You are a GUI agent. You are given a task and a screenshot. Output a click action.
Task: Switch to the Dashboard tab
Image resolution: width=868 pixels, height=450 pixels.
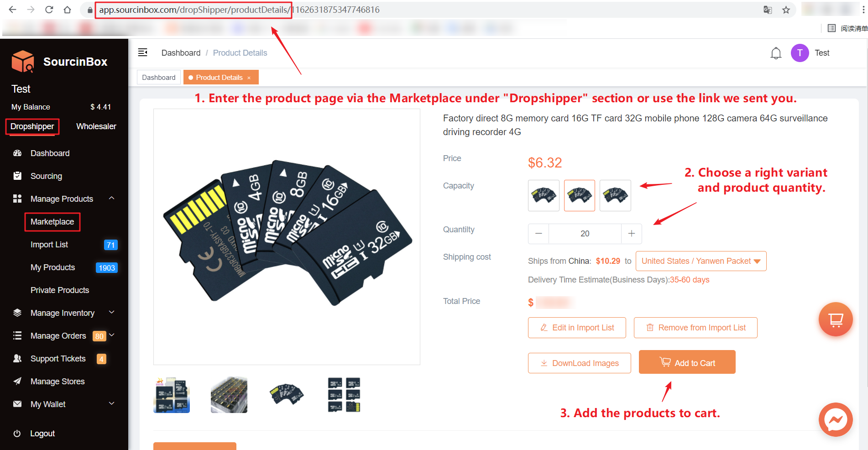point(158,78)
